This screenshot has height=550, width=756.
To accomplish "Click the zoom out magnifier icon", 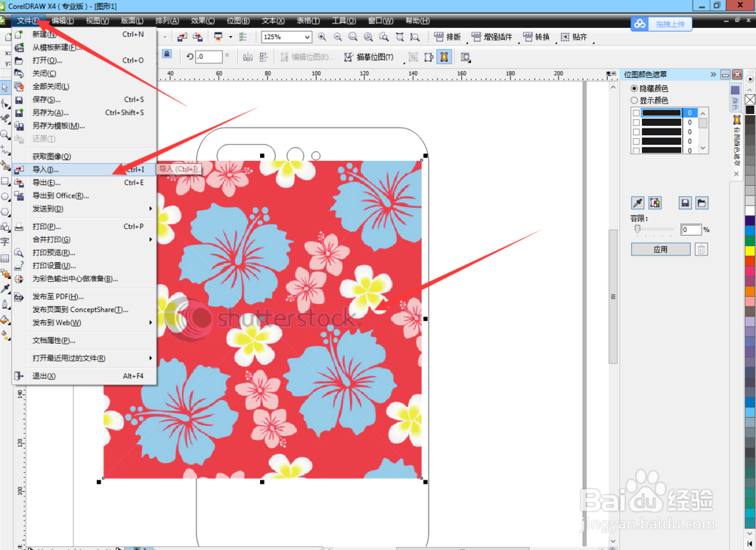I will [x=337, y=37].
